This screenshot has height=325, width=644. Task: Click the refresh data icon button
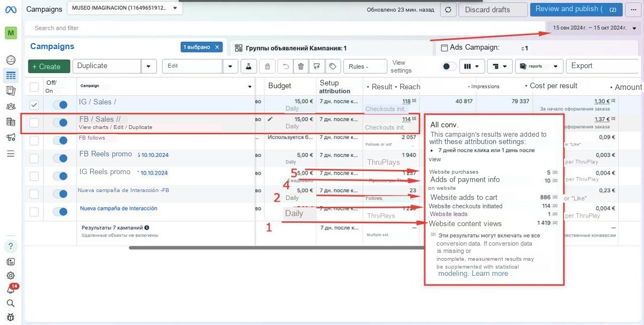(448, 10)
